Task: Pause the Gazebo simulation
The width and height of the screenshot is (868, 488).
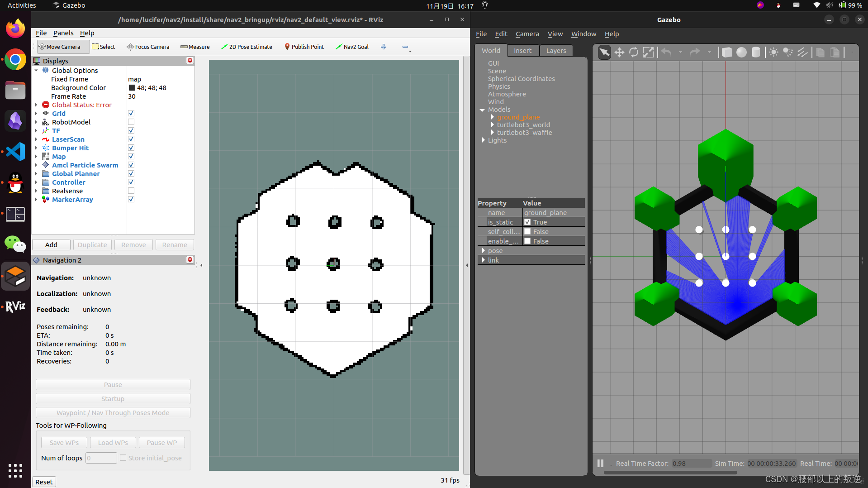Action: pos(600,463)
